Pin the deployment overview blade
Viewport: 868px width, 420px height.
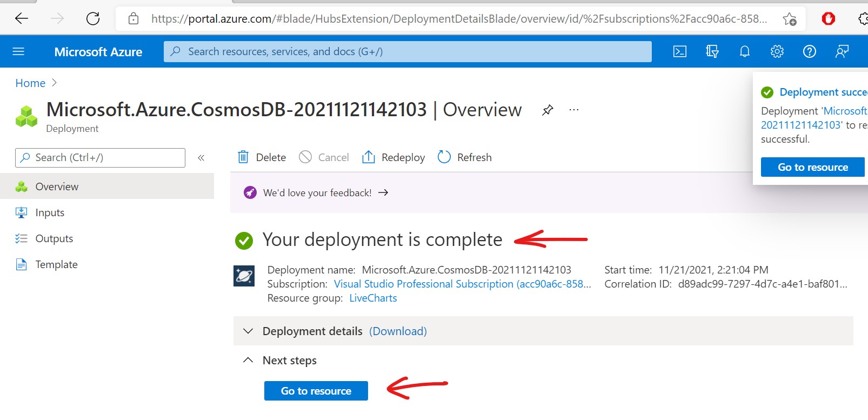tap(547, 110)
